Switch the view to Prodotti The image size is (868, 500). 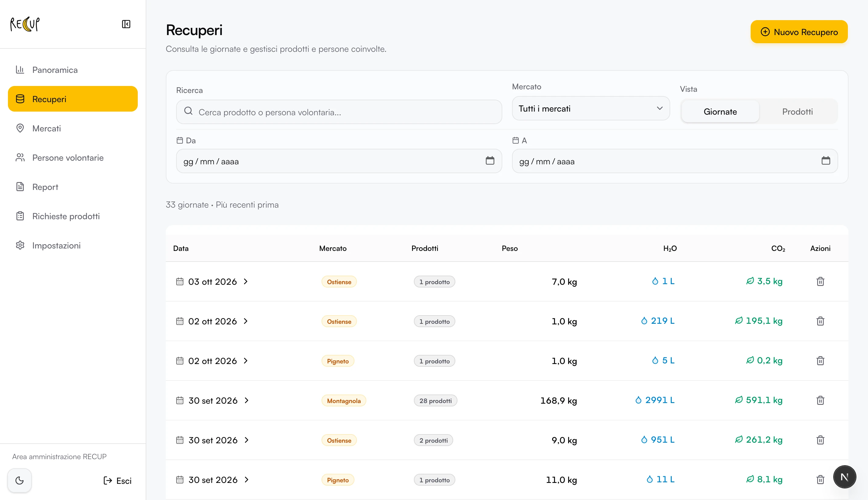click(797, 112)
